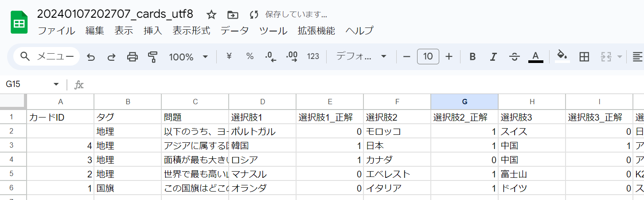
Task: Open the 編集 menu
Action: tap(95, 31)
